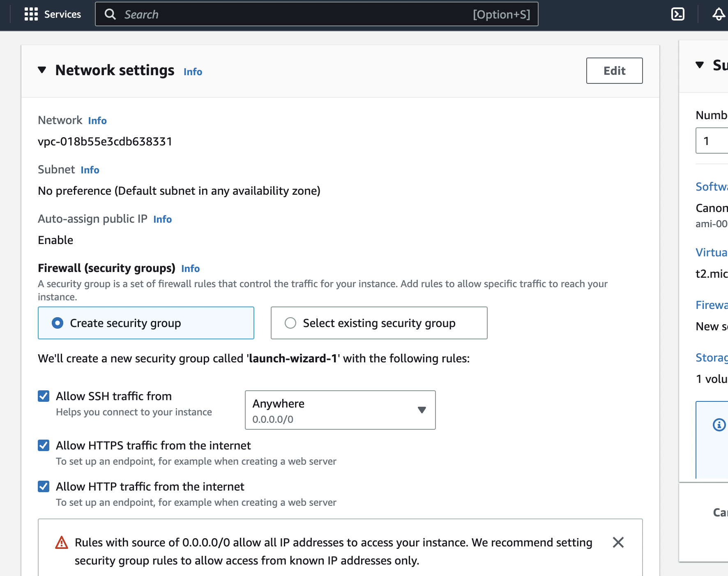Open the Anywhere 0.0.0.0/0 source dropdown

[340, 410]
